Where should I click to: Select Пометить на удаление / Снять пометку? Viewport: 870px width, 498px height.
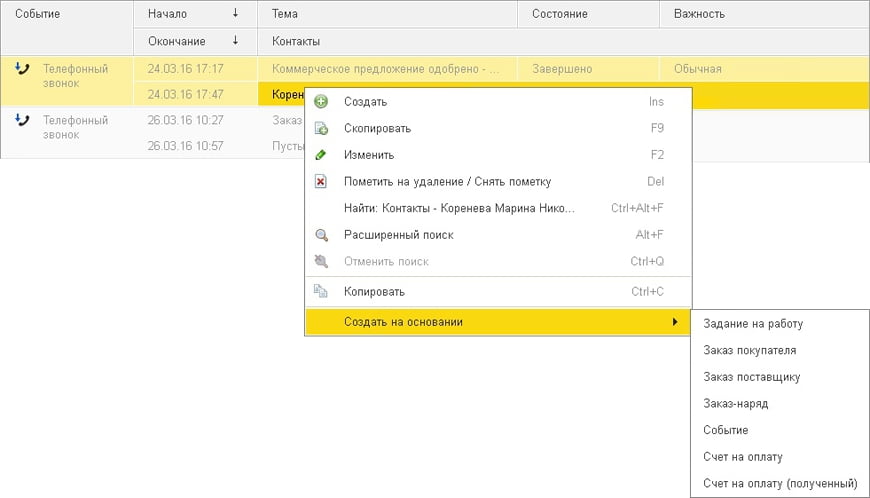[498, 181]
